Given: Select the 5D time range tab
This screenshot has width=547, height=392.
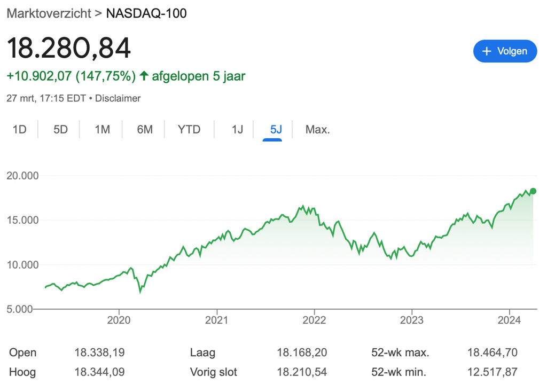Looking at the screenshot, I should (60, 129).
